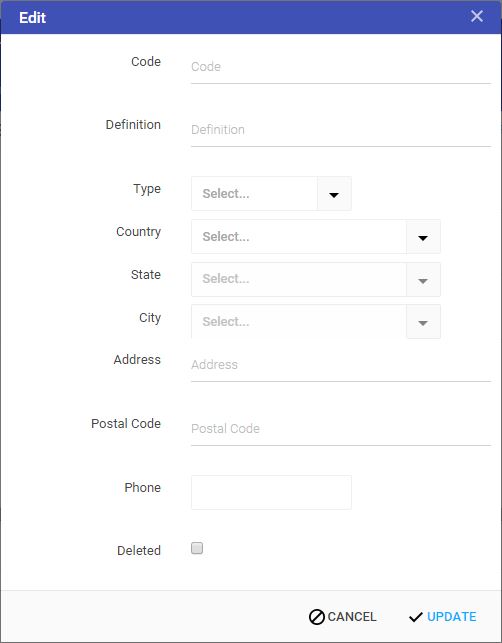
Task: Close the Edit dialog with X icon
Action: point(477,16)
